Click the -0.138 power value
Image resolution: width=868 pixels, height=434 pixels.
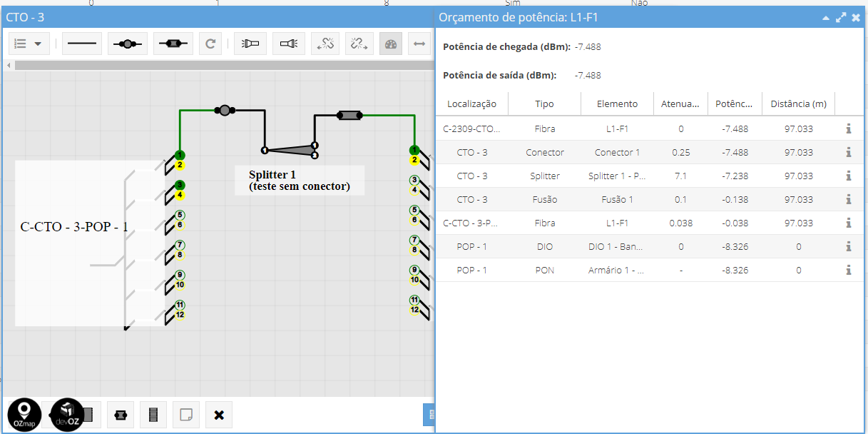pos(735,199)
